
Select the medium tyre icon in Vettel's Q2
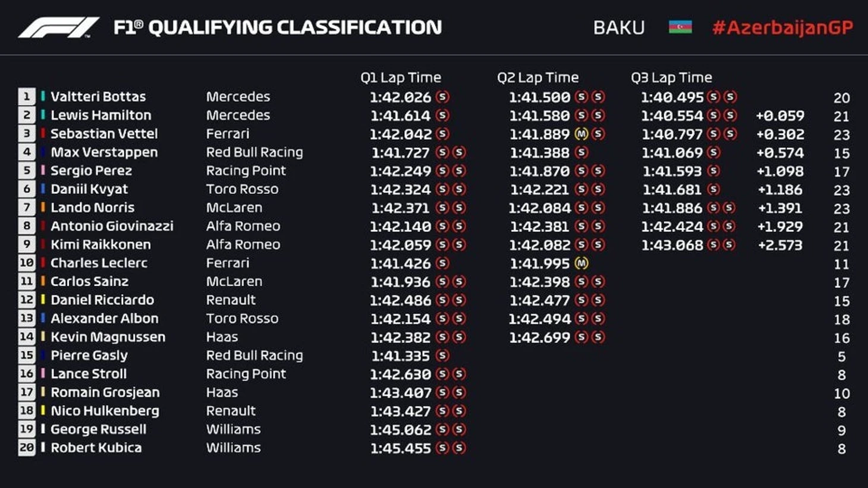click(581, 134)
